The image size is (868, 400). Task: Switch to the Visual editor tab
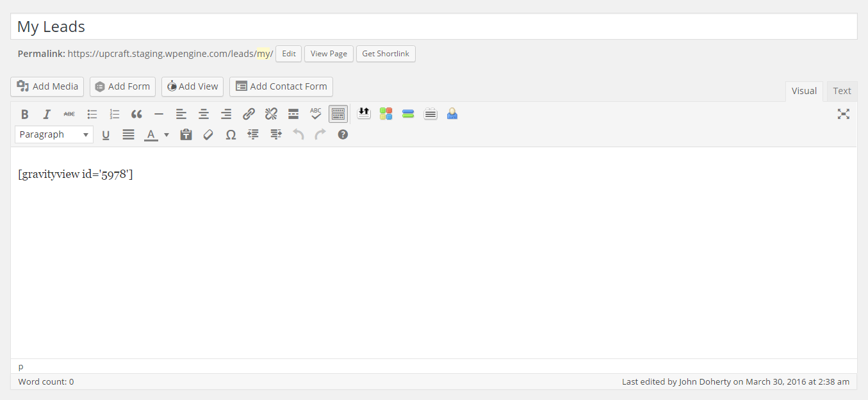click(804, 91)
